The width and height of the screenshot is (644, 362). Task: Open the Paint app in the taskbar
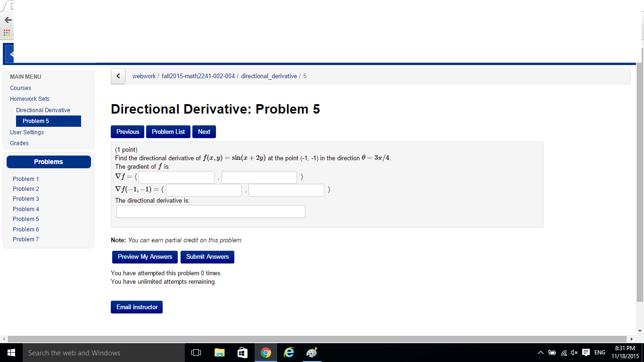(x=312, y=353)
